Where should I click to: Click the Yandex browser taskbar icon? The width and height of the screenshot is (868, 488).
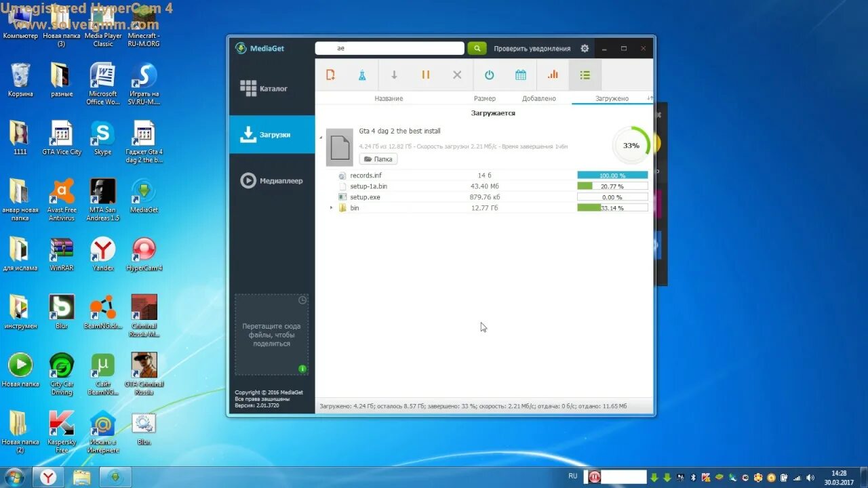[x=47, y=477]
